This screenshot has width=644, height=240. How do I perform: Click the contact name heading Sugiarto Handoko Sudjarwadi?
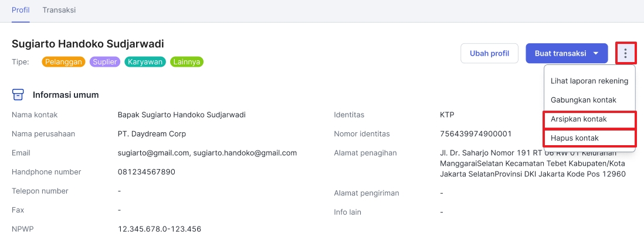(88, 44)
